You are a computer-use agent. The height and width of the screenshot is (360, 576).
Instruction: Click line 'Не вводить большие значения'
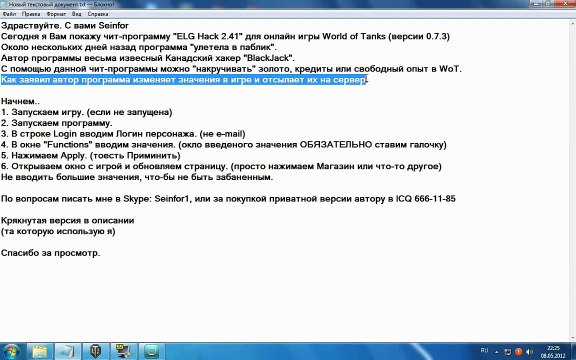click(137, 177)
